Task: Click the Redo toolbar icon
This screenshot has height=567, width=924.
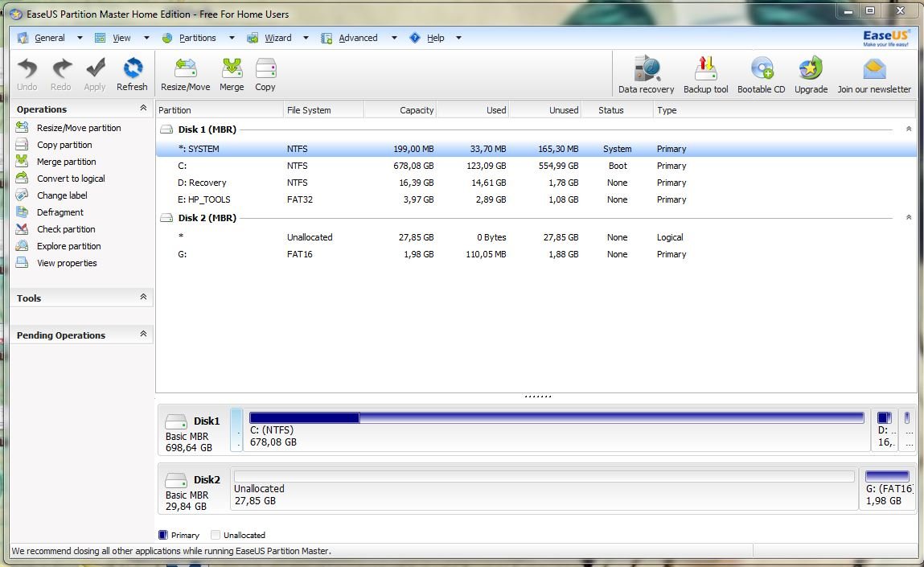Action: coord(61,69)
